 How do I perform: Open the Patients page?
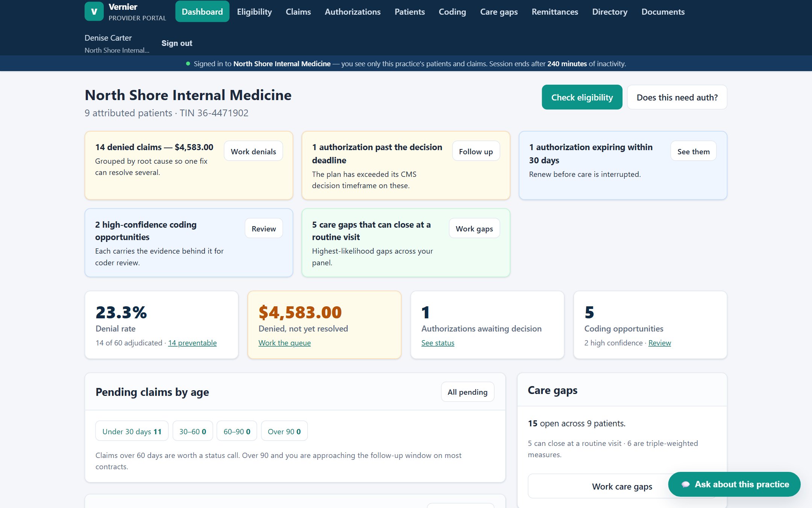410,12
